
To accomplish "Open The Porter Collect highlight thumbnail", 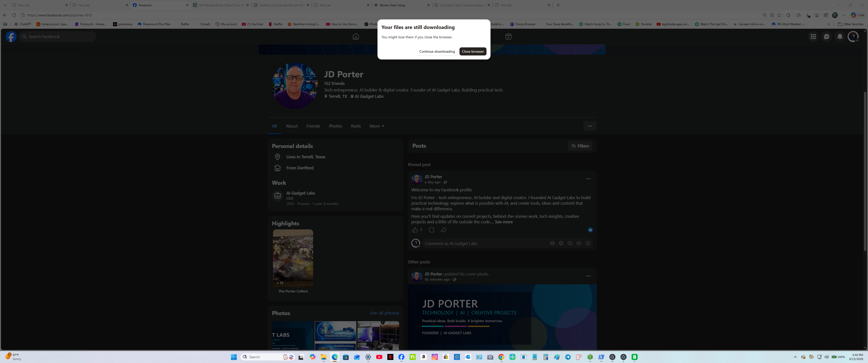I will 293,258.
